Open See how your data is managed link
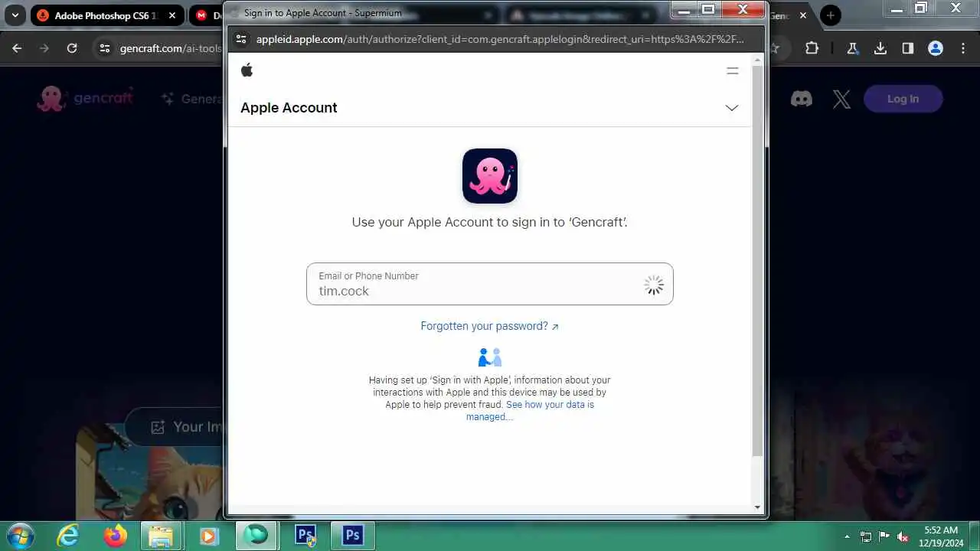Viewport: 980px width, 551px height. pyautogui.click(x=530, y=410)
